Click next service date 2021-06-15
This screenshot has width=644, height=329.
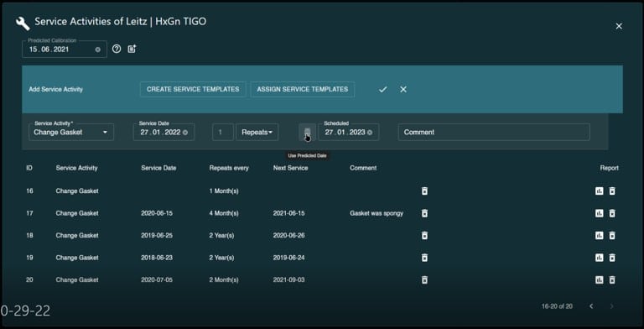coord(288,213)
